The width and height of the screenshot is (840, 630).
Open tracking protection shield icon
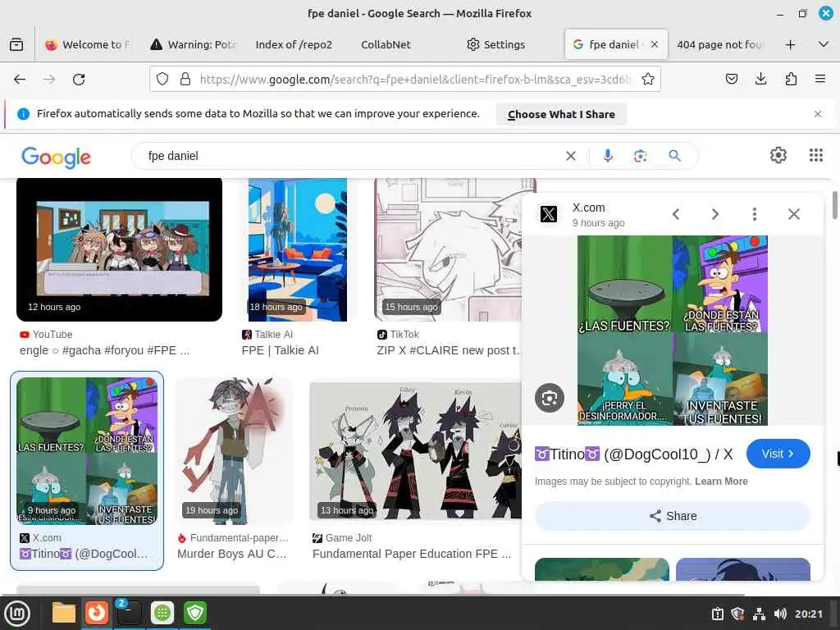[162, 80]
